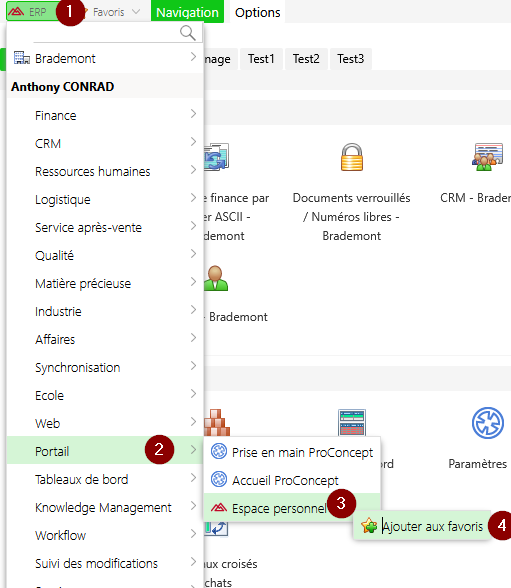The width and height of the screenshot is (511, 588).
Task: Open the Finance menu item
Action: point(105,115)
